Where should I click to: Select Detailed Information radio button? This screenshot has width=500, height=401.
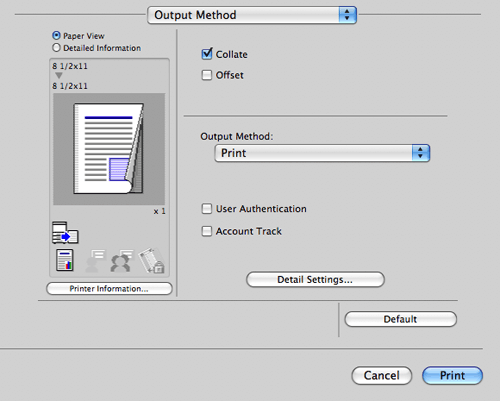pos(56,48)
